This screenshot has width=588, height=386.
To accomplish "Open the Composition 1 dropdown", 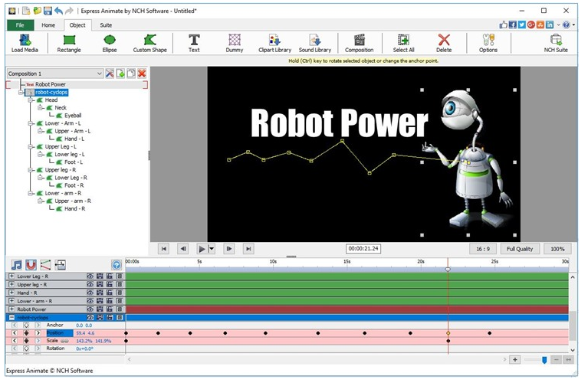I will (x=99, y=74).
